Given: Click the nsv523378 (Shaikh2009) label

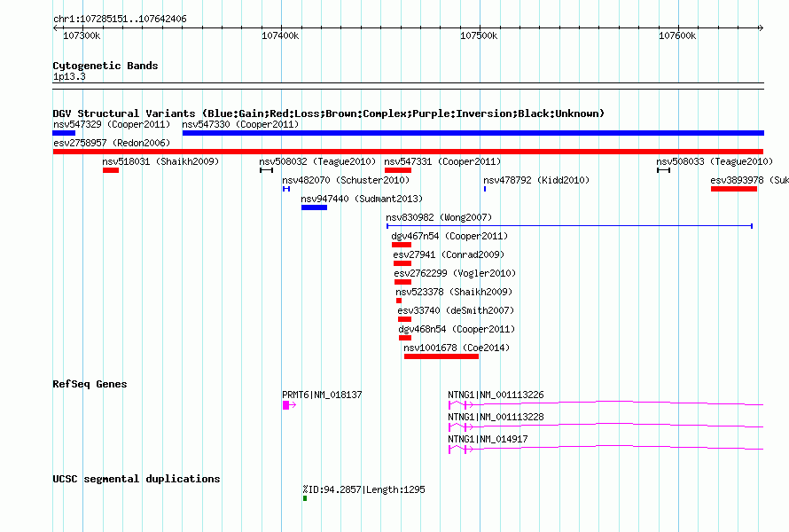Looking at the screenshot, I should point(454,292).
